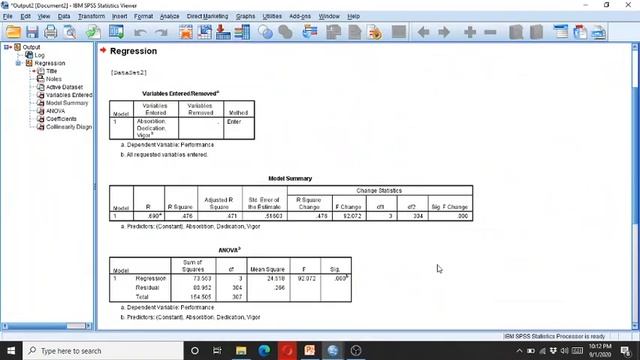
Task: Click the Insert Text icon
Action: (x=599, y=32)
